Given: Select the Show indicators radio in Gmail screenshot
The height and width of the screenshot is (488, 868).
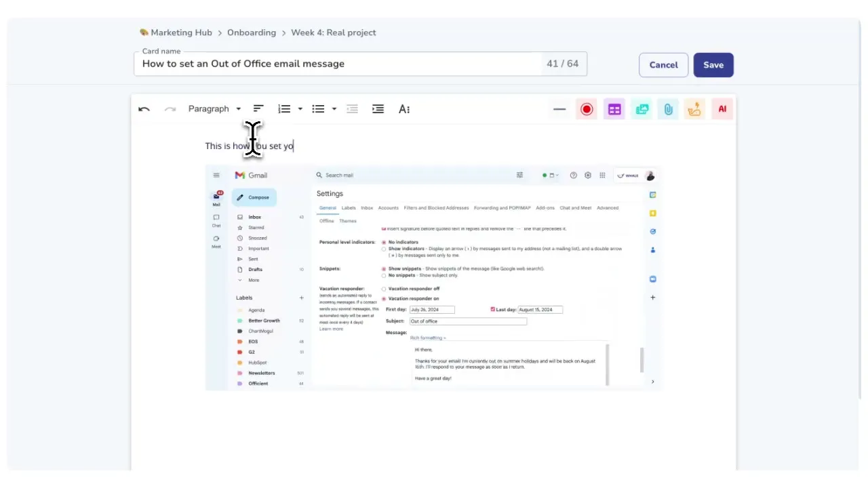Looking at the screenshot, I should [x=384, y=249].
